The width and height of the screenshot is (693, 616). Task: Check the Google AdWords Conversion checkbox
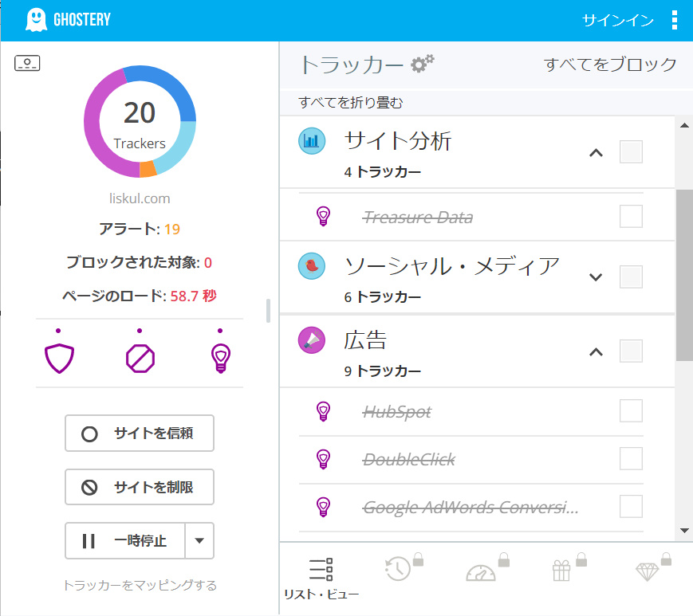click(631, 506)
